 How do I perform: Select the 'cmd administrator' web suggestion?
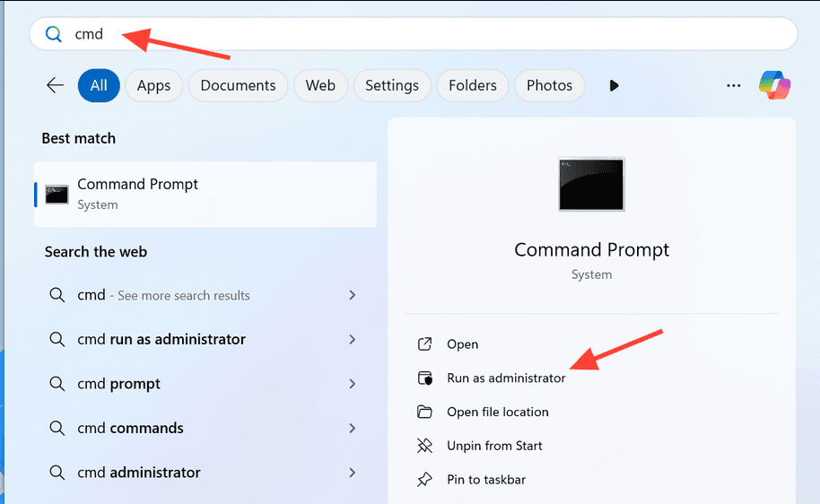click(139, 473)
